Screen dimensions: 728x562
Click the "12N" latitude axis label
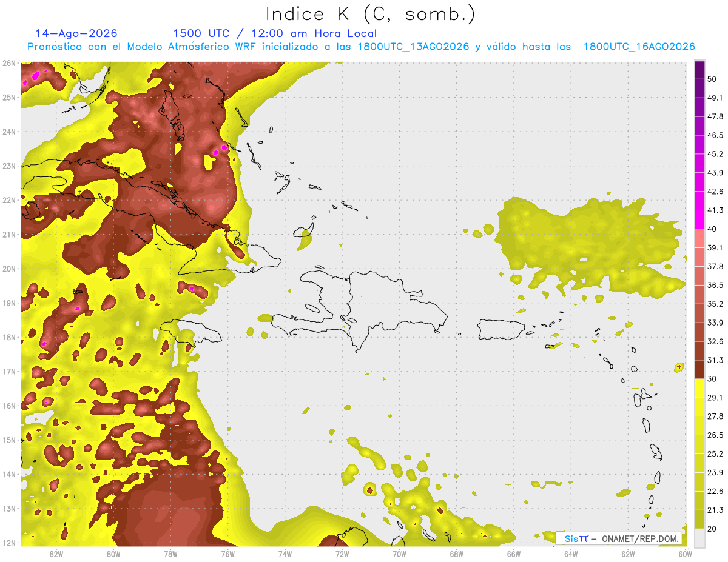pos(9,543)
